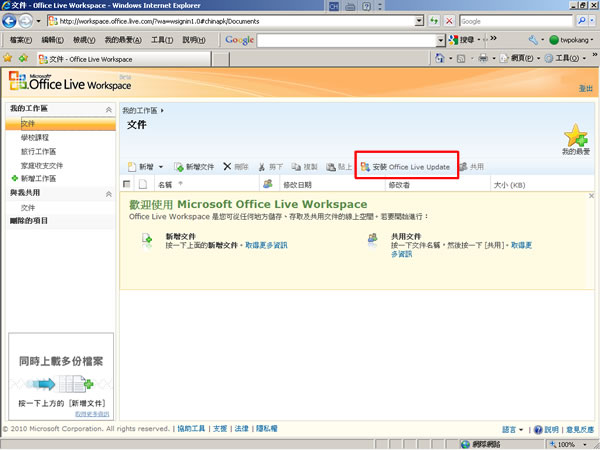This screenshot has width=600, height=450.
Task: Toggle the select-all checkbox in list header
Action: click(x=127, y=184)
